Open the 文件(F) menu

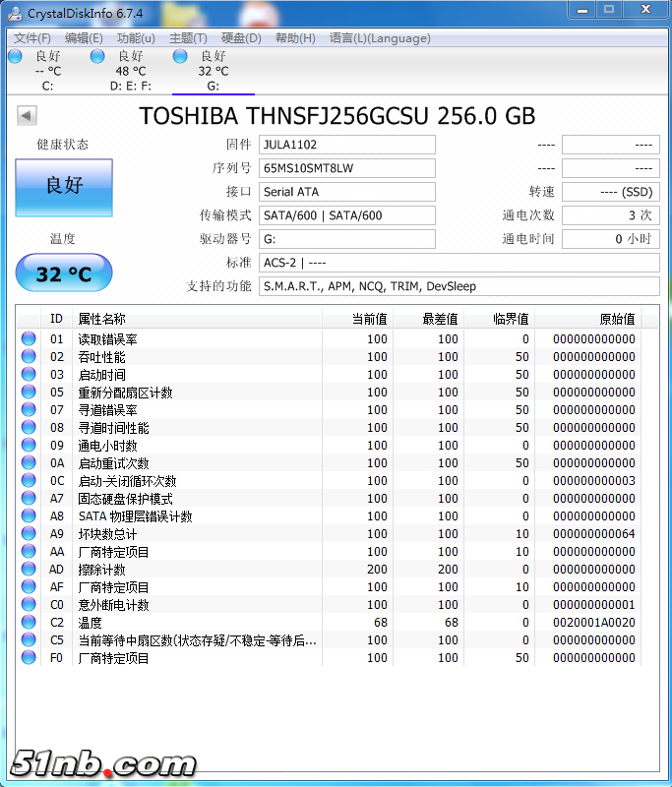[x=32, y=38]
